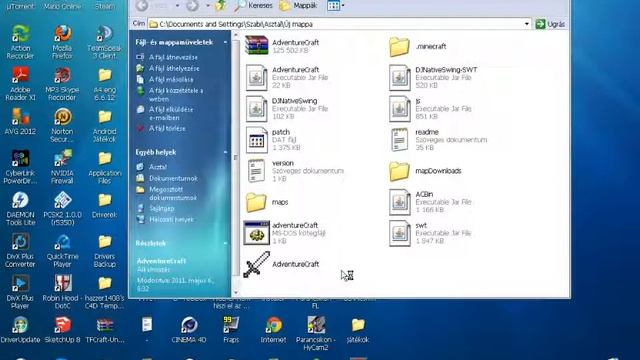This screenshot has width=640, height=360.
Task: Select the patch DAT file
Action: point(273,140)
